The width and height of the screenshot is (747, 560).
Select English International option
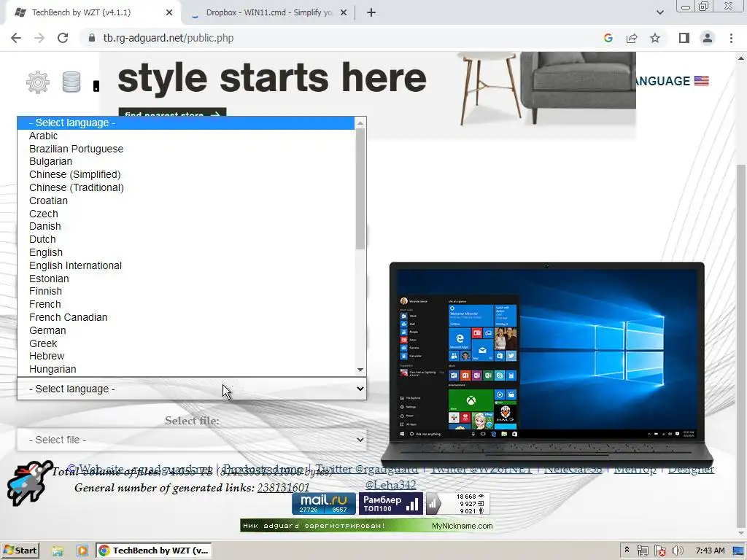coord(186,265)
